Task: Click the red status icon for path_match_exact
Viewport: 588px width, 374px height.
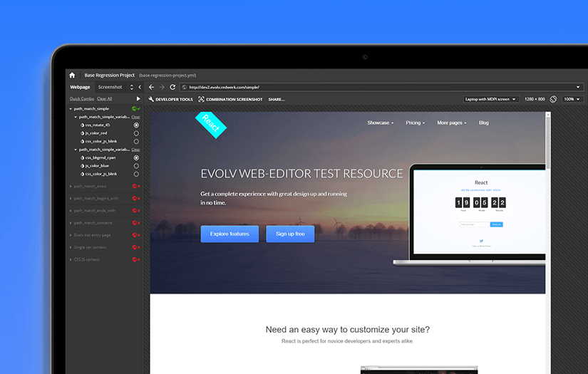Action: click(135, 186)
